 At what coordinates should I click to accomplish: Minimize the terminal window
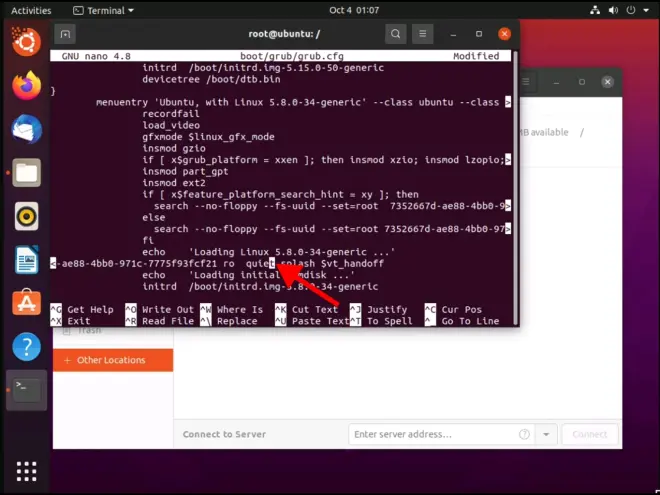coord(453,34)
